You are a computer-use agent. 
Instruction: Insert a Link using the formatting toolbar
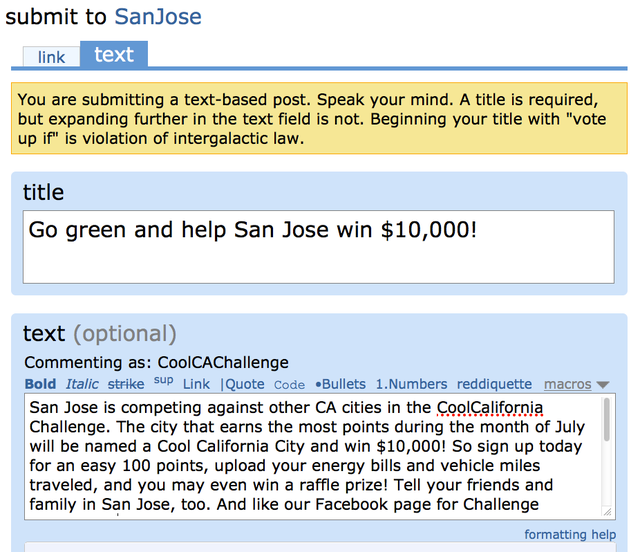(196, 384)
